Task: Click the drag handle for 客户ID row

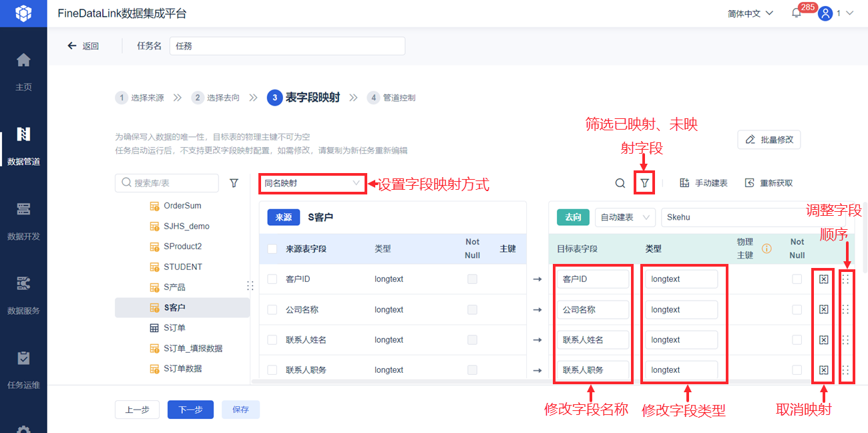Action: (845, 279)
